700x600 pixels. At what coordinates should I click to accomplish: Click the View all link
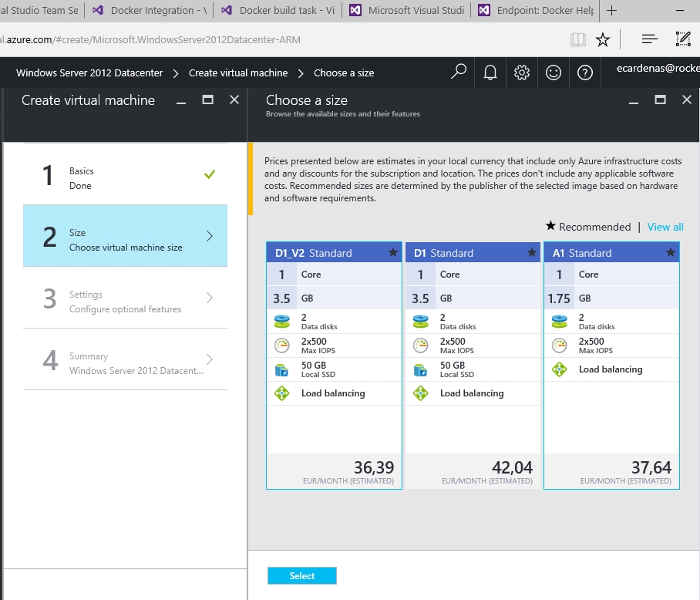[665, 227]
